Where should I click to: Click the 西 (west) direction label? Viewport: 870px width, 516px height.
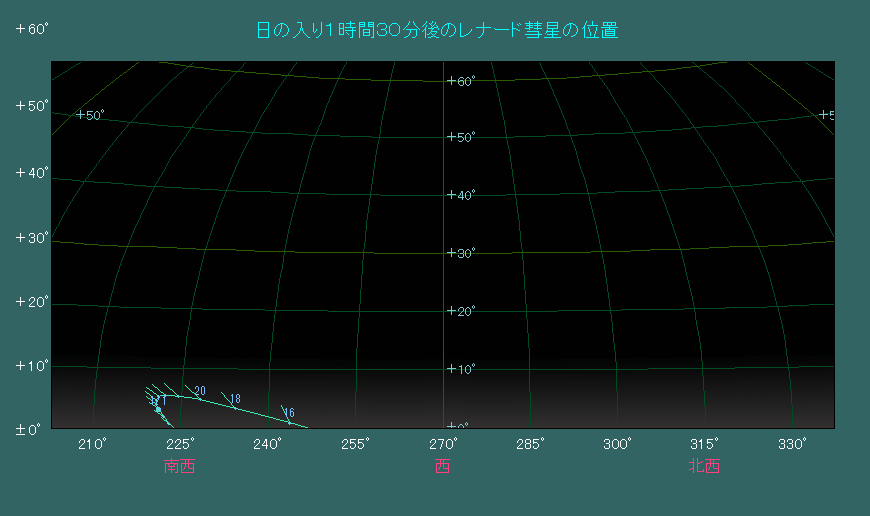[x=443, y=466]
